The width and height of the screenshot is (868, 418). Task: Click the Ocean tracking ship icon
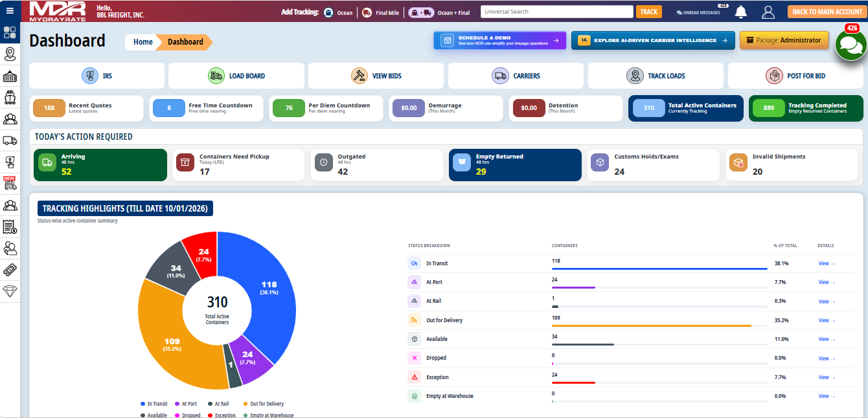coord(328,12)
